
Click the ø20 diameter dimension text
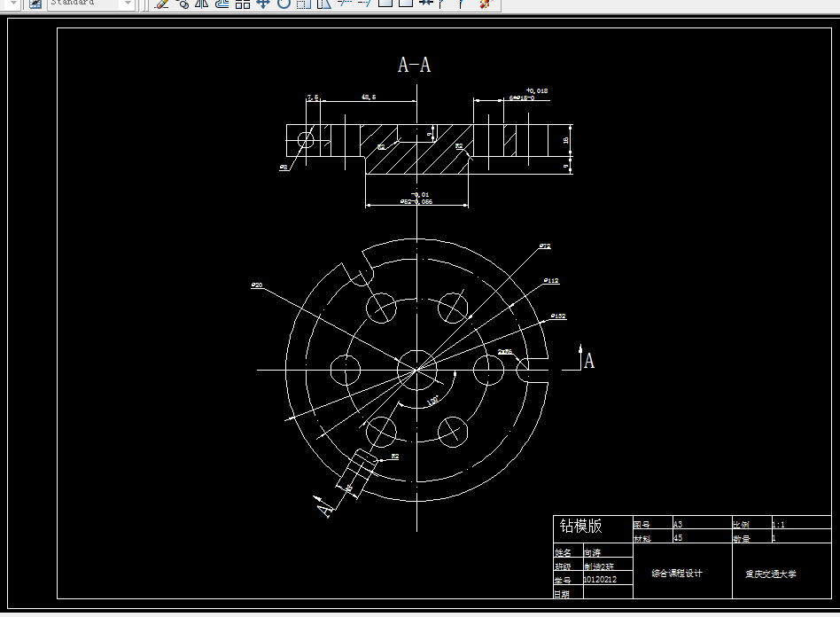coord(257,285)
